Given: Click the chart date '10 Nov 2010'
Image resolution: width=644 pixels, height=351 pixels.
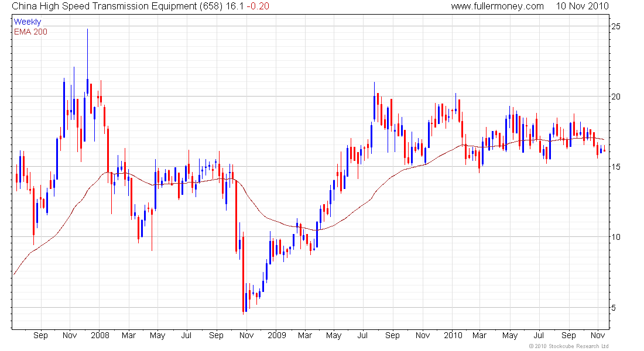Looking at the screenshot, I should tap(582, 6).
